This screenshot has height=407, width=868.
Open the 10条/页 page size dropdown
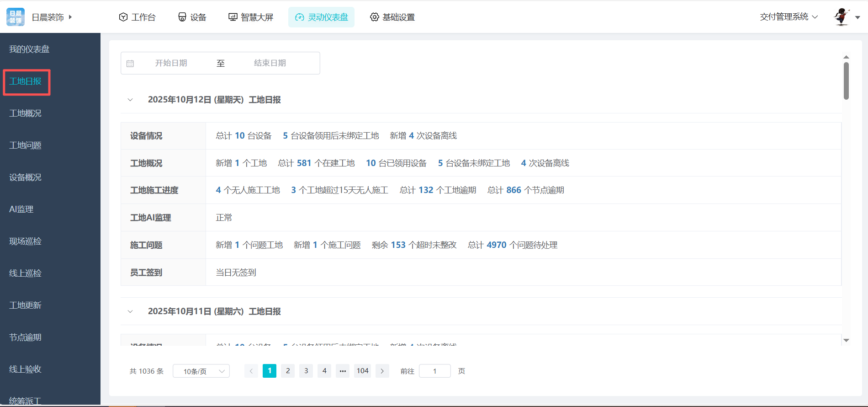click(201, 371)
